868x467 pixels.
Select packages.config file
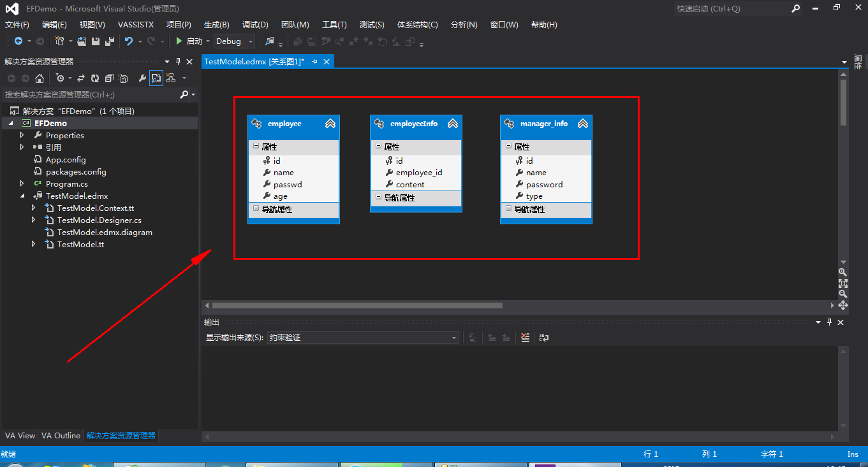click(x=76, y=171)
